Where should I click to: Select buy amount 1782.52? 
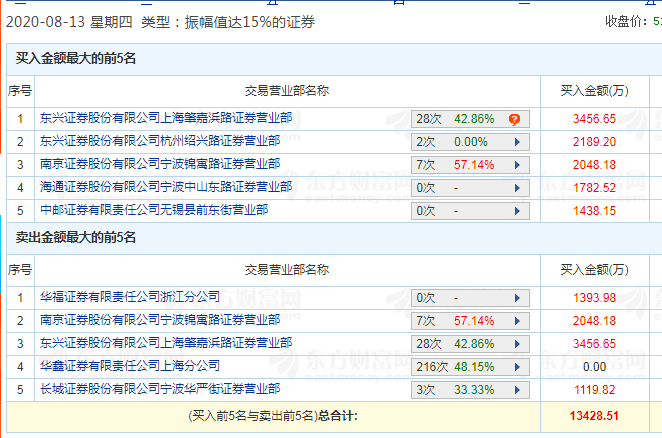(594, 188)
